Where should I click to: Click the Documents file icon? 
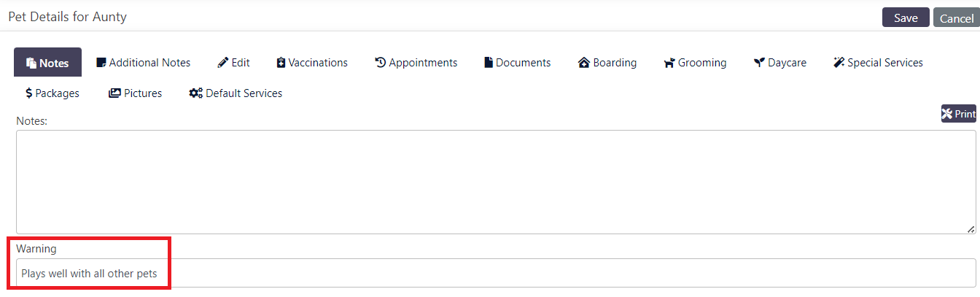[489, 63]
